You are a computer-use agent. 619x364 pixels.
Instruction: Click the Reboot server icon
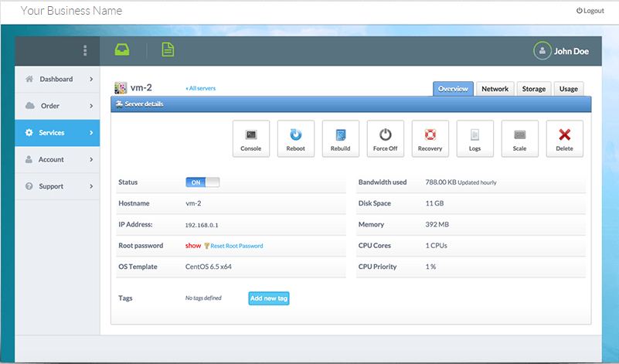tap(296, 139)
